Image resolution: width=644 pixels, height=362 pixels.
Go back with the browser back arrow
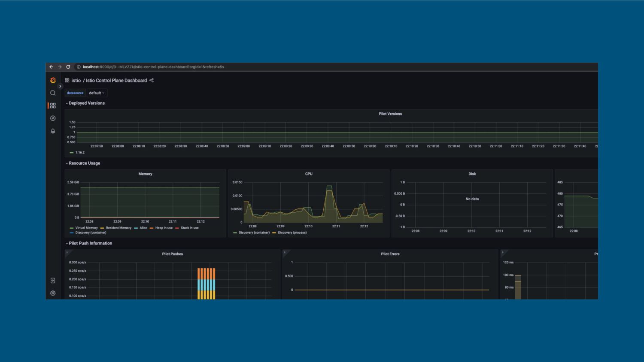pyautogui.click(x=51, y=67)
